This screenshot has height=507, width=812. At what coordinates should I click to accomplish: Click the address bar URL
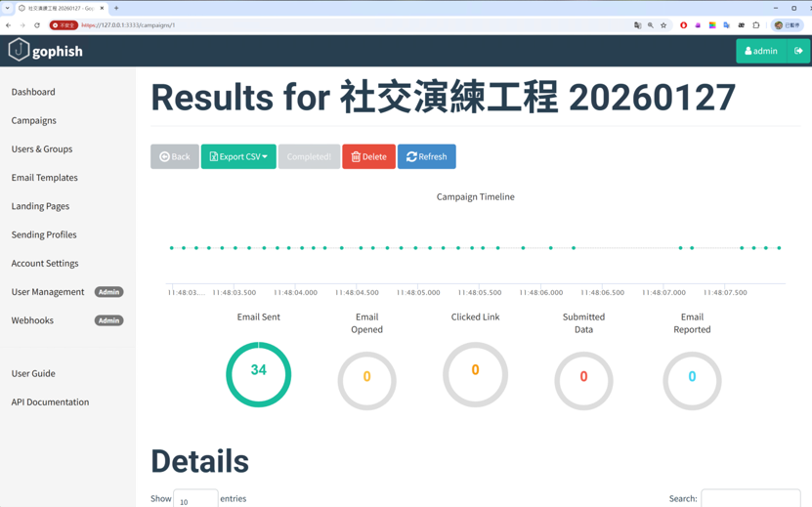tap(128, 24)
